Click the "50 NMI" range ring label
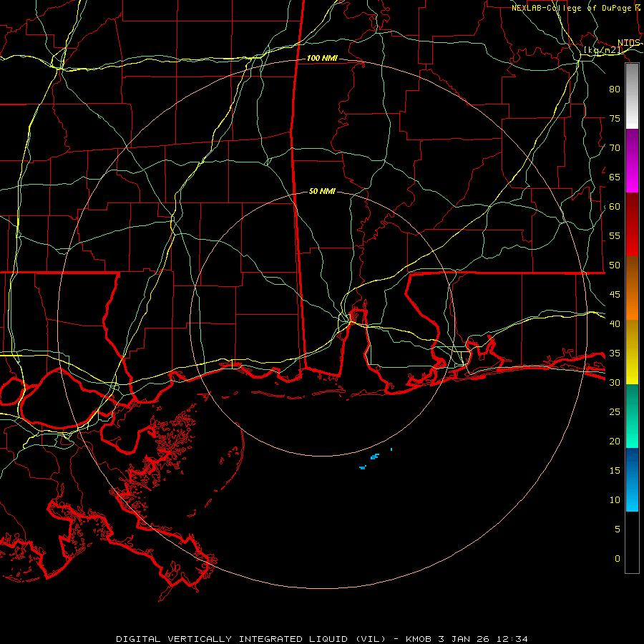 point(322,191)
